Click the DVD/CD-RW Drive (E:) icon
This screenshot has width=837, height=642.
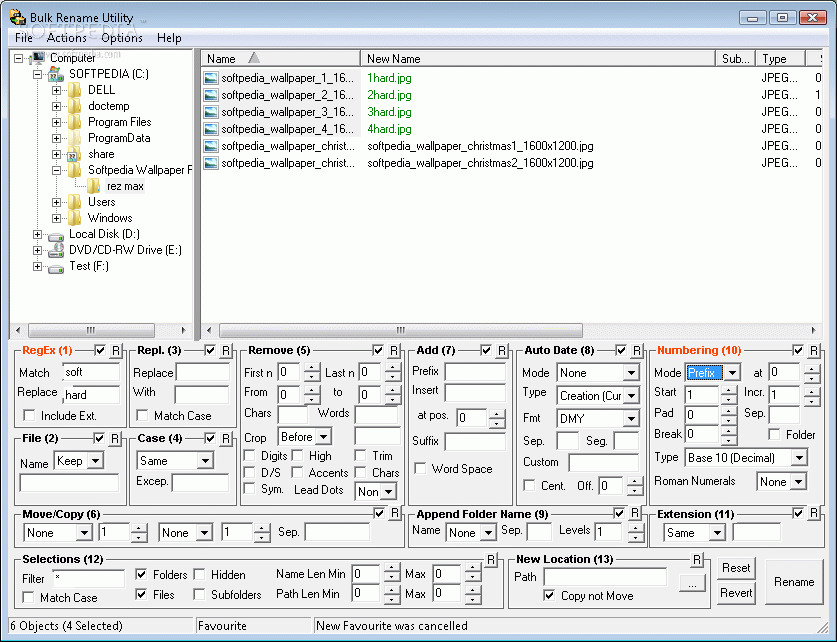pos(55,250)
